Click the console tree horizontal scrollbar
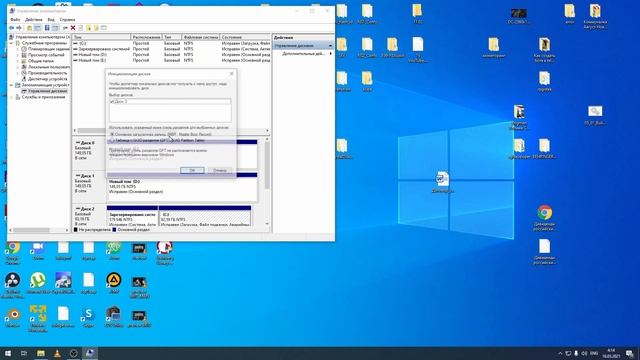Screen dimensions: 640x360 click(39, 230)
